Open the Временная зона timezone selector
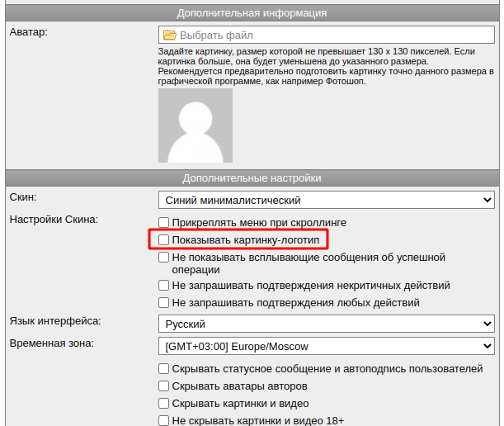Image resolution: width=504 pixels, height=426 pixels. pyautogui.click(x=326, y=346)
